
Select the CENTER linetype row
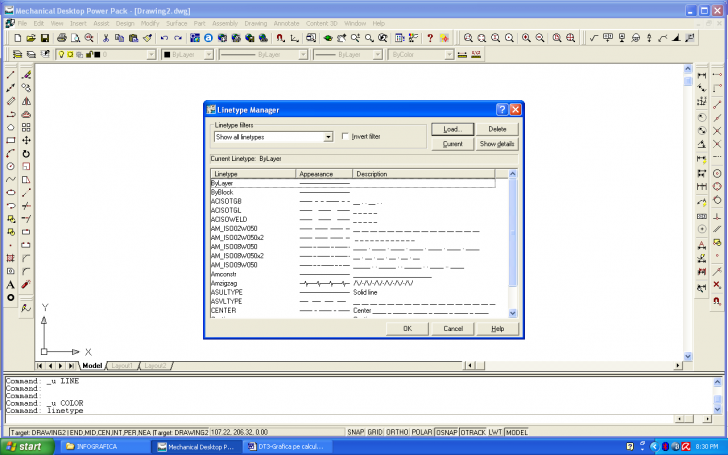coord(353,311)
